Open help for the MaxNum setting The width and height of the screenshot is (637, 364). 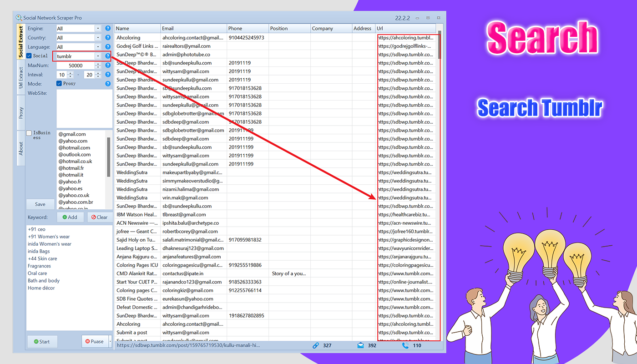(108, 66)
